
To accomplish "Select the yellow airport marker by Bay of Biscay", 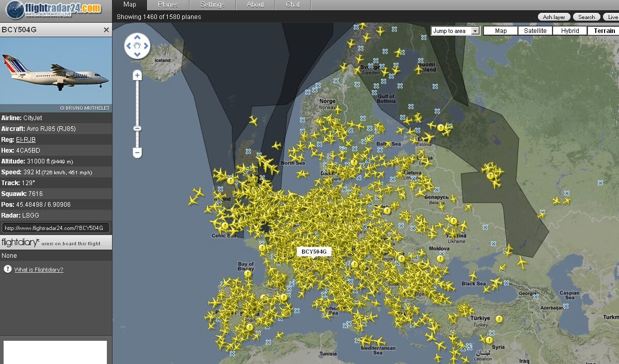I will pyautogui.click(x=247, y=273).
